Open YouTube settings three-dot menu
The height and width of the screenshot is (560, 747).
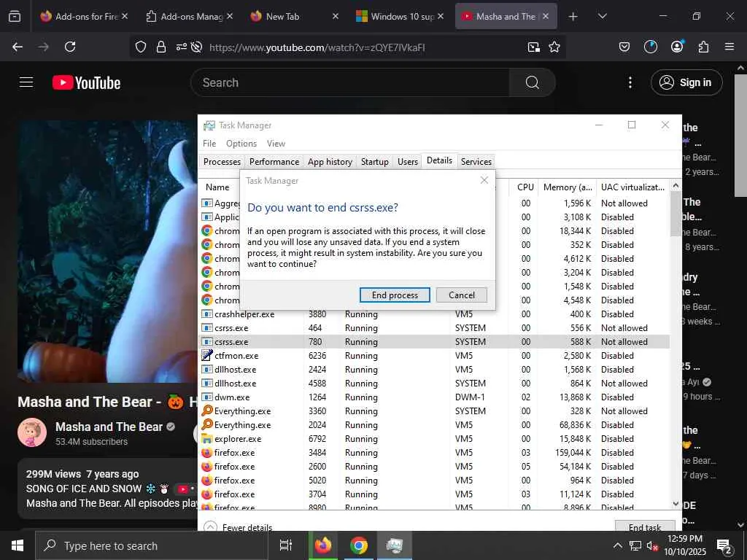pyautogui.click(x=630, y=82)
